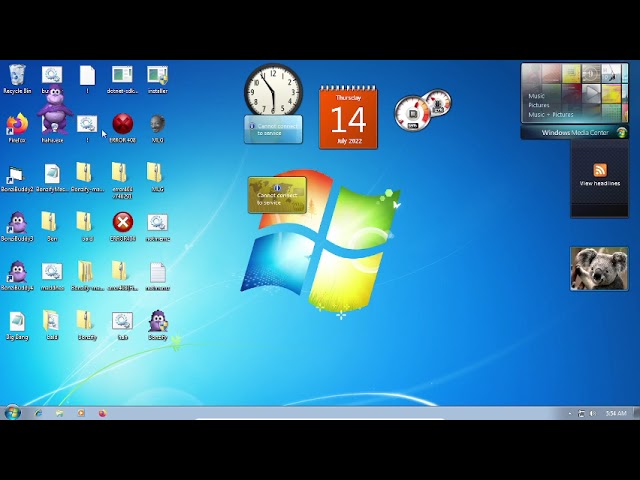Launch Windows Media Player from taskbar
The width and height of the screenshot is (640, 480).
click(81, 413)
